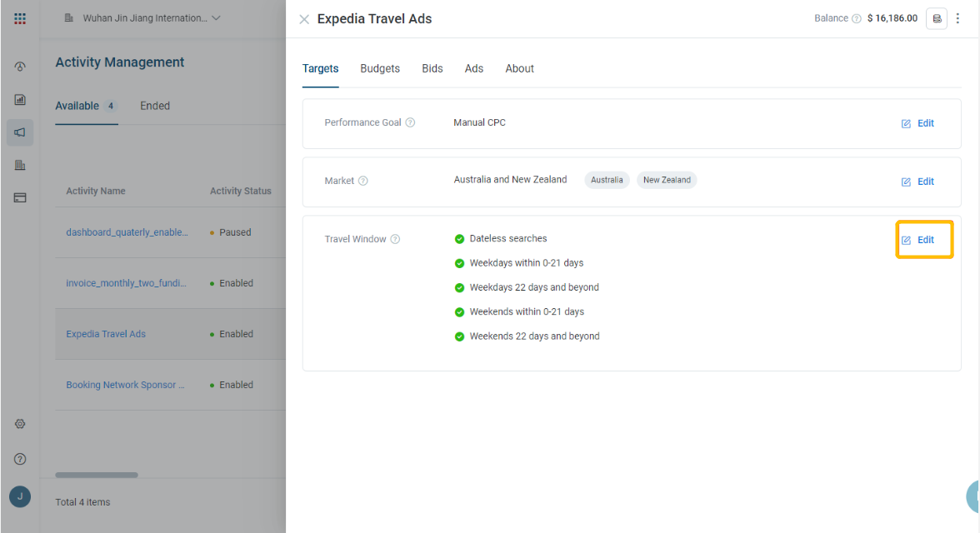This screenshot has height=533, width=980.
Task: Open the dashboard_quaterly_enable activity link
Action: coord(127,232)
